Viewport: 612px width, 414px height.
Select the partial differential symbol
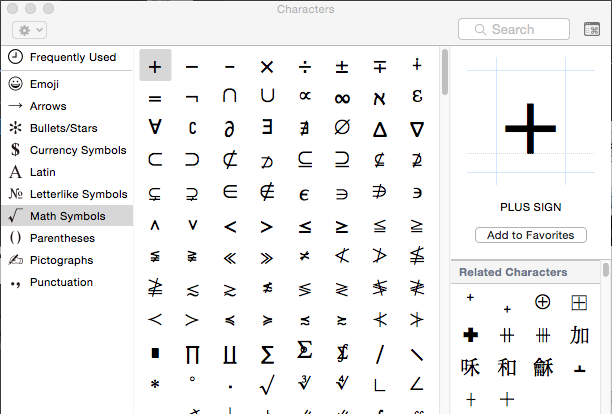pyautogui.click(x=230, y=128)
